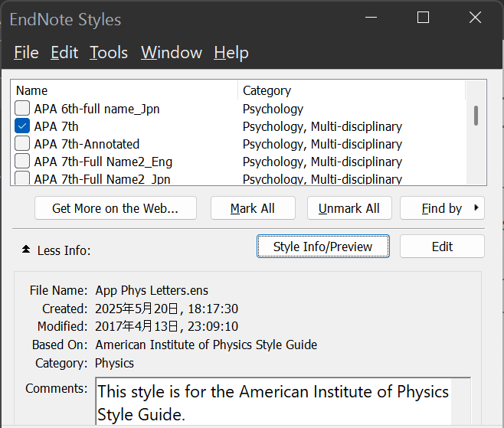
Task: Open the Help menu
Action: (231, 52)
